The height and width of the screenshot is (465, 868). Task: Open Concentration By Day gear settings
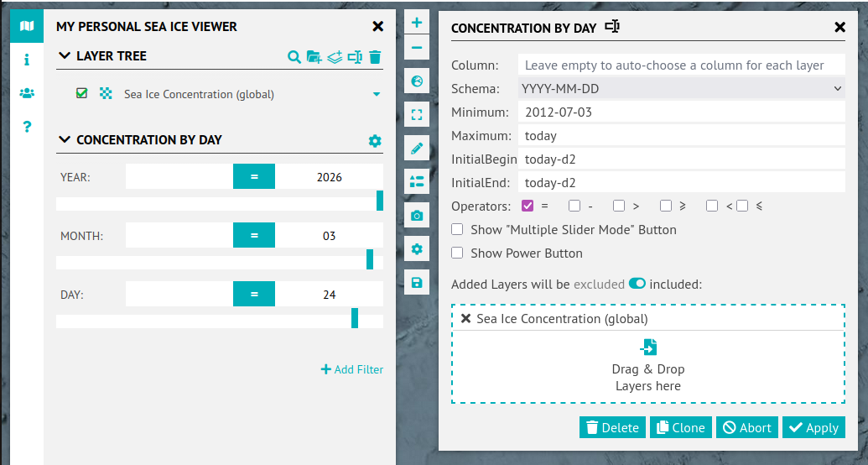point(375,141)
